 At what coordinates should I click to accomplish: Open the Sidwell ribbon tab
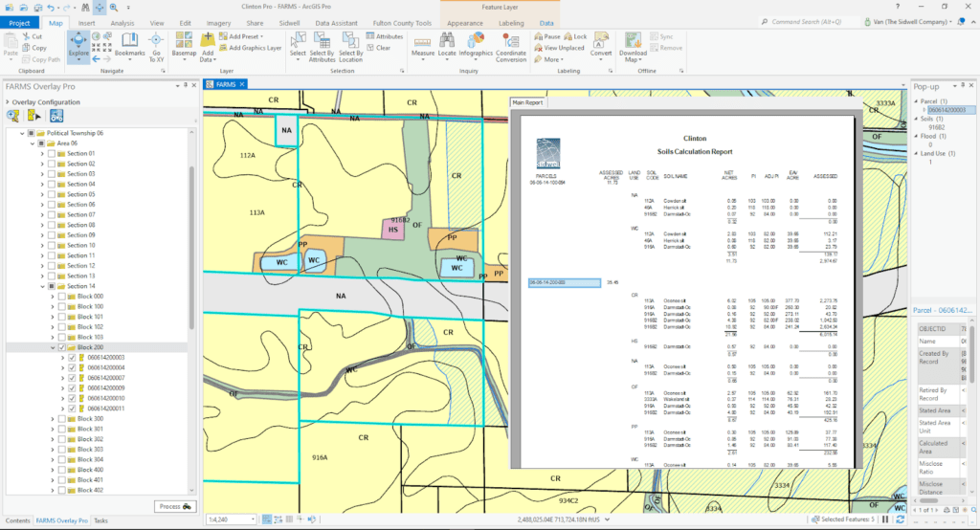click(x=289, y=23)
